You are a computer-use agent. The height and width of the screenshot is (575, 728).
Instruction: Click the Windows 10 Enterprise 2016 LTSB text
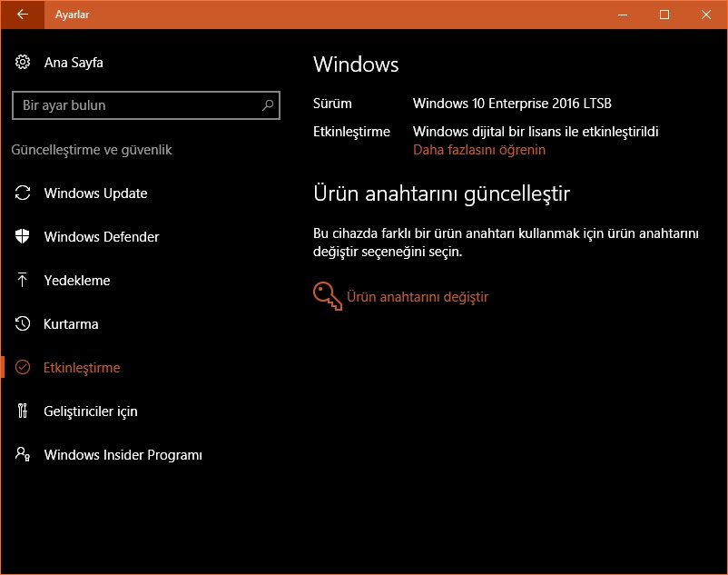pyautogui.click(x=512, y=104)
